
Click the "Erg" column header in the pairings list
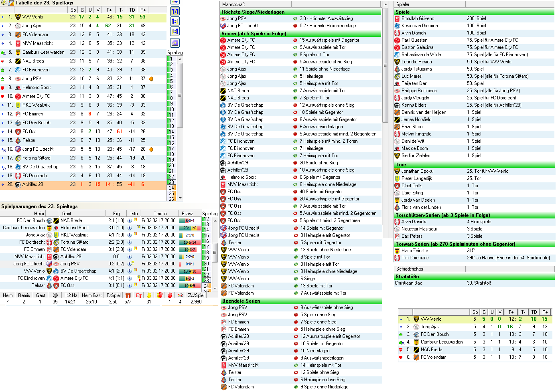tap(116, 214)
